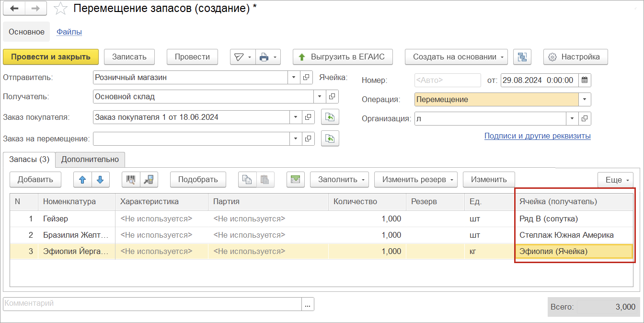Viewport: 644px width, 323px height.
Task: Open the Получатель record with open-form icon
Action: pyautogui.click(x=332, y=97)
